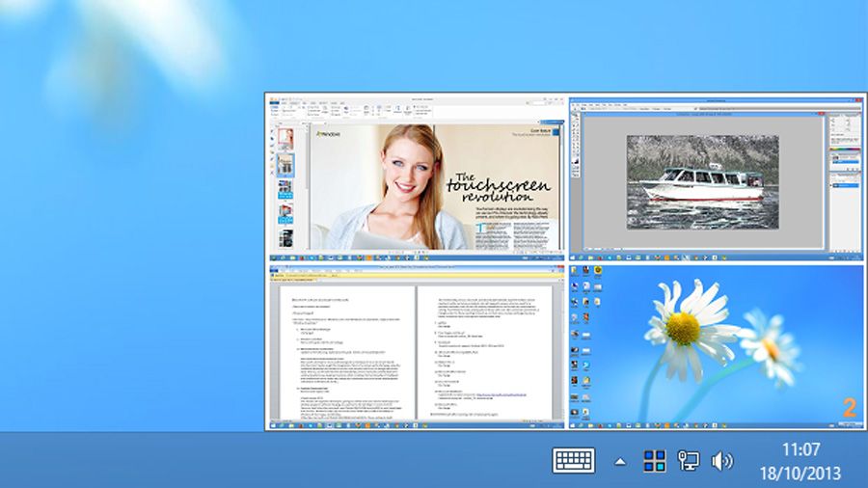Open the clock showing 11:07 18/10/2013

[x=800, y=461]
